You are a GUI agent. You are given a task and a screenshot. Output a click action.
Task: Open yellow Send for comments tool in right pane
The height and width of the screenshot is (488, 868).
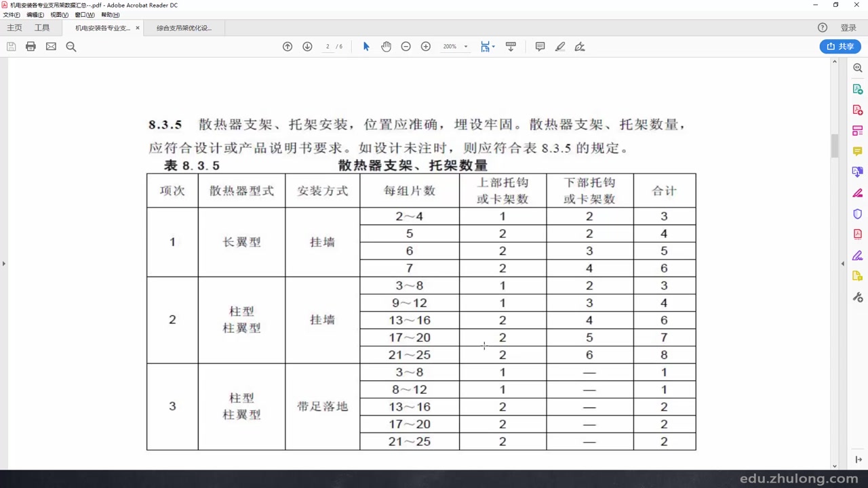858,276
